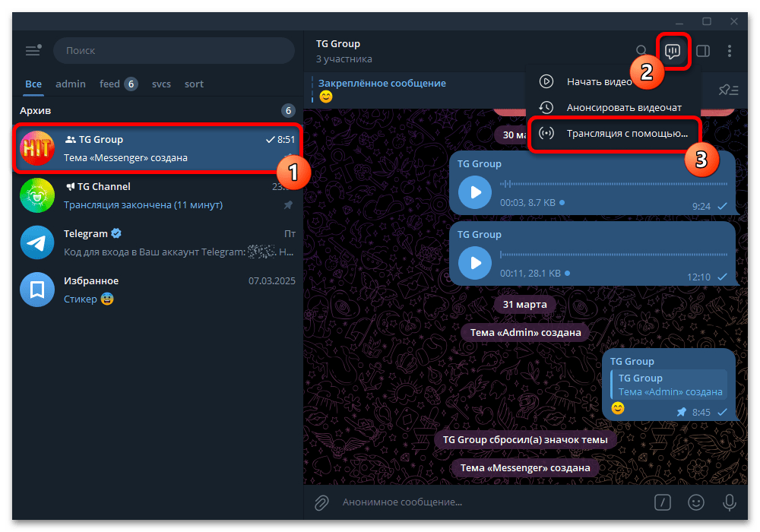This screenshot has width=760, height=532.
Task: Switch to the 'Все' folder tab
Action: point(33,84)
